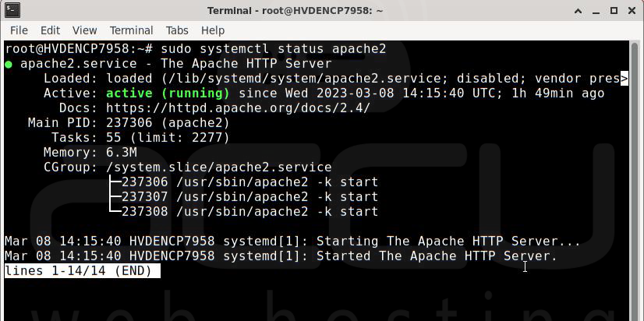
Task: Click the 'Tasks: 55 (limit: 2277)' line
Action: [140, 137]
